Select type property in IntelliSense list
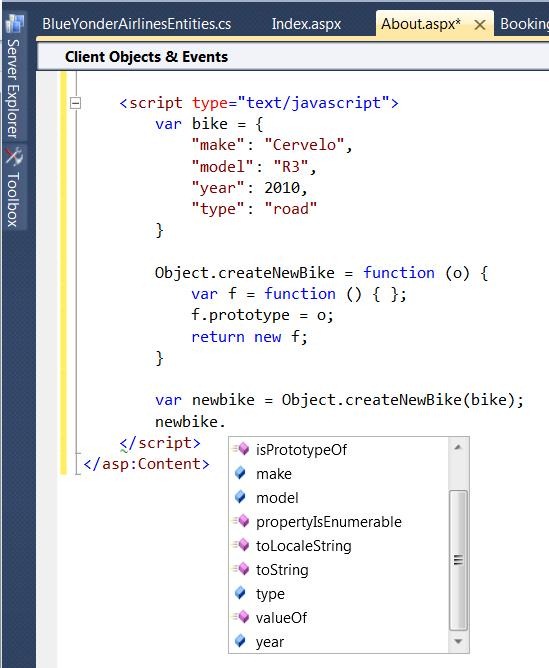The width and height of the screenshot is (549, 668). pos(339,594)
